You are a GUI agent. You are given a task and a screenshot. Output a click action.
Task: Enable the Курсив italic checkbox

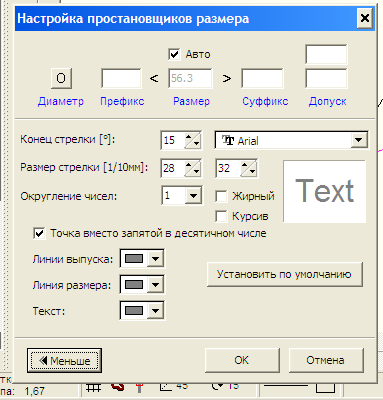click(x=221, y=216)
